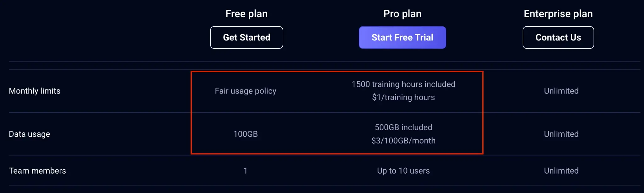The height and width of the screenshot is (193, 644).
Task: Click Unlimited in the Team members row
Action: click(x=561, y=171)
